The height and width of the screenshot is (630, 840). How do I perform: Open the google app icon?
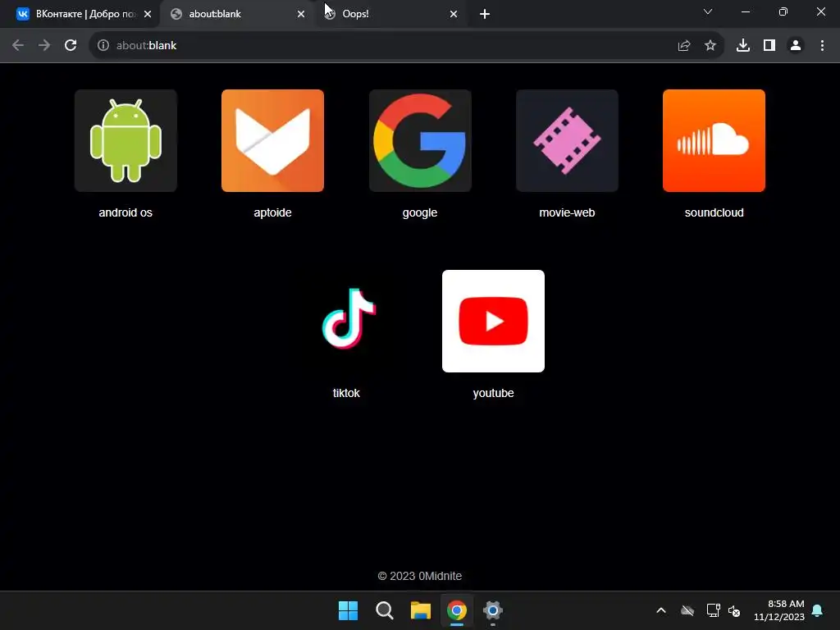419,140
